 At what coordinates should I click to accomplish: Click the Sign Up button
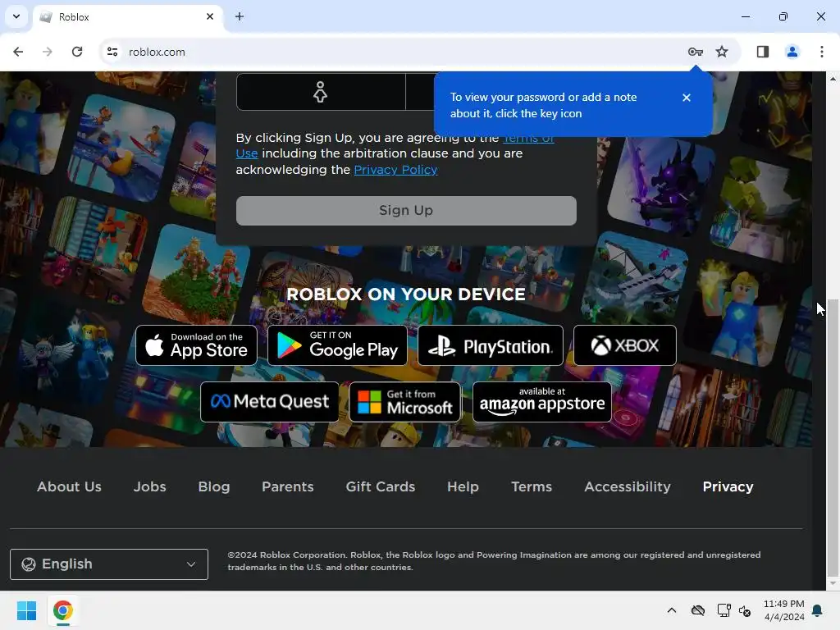click(x=406, y=211)
